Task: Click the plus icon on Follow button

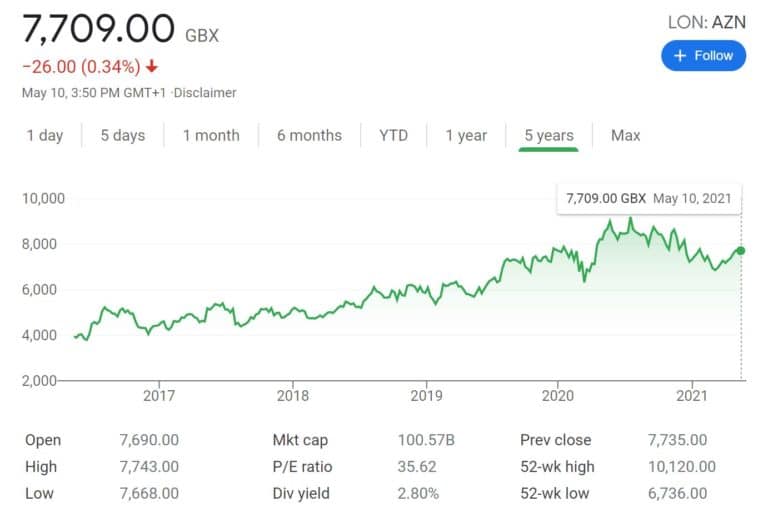Action: [x=679, y=56]
